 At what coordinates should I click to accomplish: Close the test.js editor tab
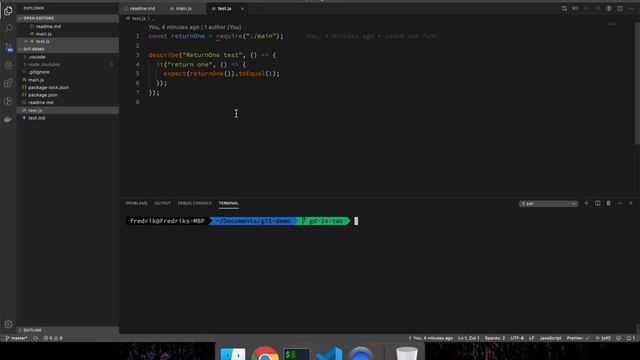click(242, 9)
